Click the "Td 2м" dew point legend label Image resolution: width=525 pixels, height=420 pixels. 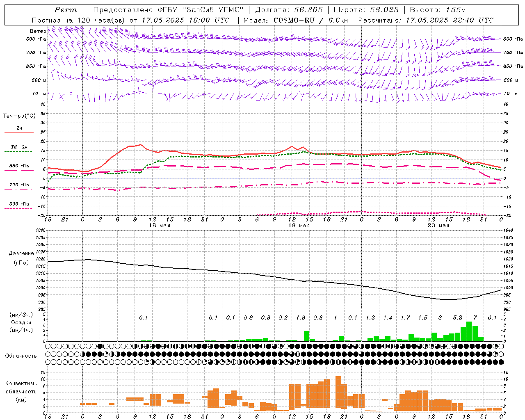[19, 147]
